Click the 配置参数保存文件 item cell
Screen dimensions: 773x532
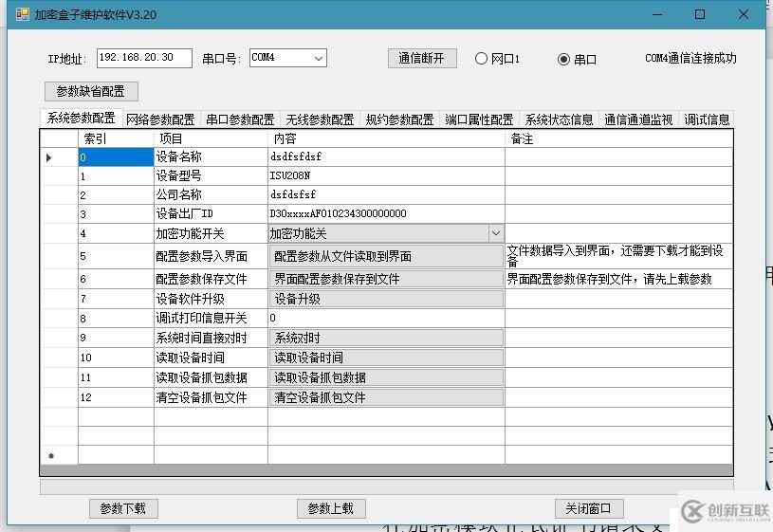click(x=211, y=279)
